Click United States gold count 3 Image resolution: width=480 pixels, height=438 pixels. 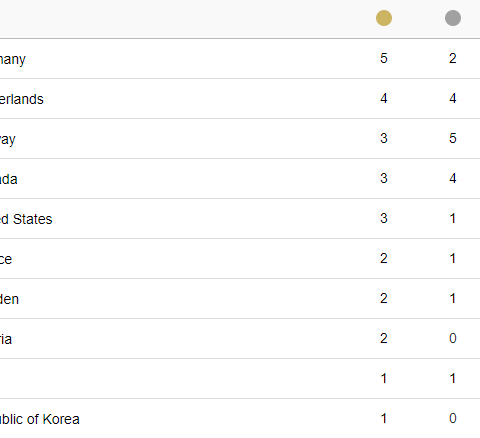[x=384, y=218]
